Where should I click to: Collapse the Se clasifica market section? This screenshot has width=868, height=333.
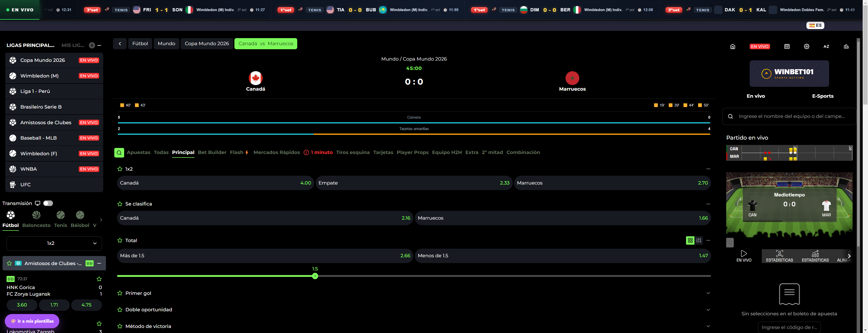pyautogui.click(x=708, y=204)
